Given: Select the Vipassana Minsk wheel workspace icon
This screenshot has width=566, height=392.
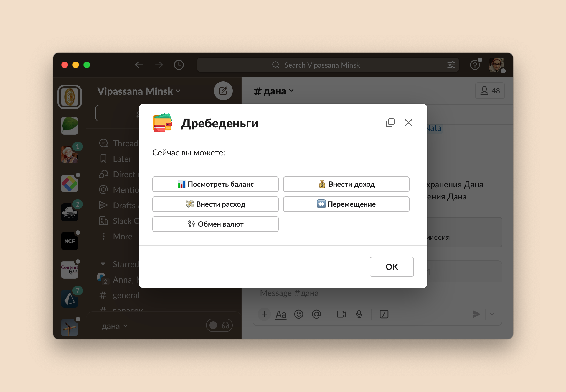Looking at the screenshot, I should coord(70,97).
